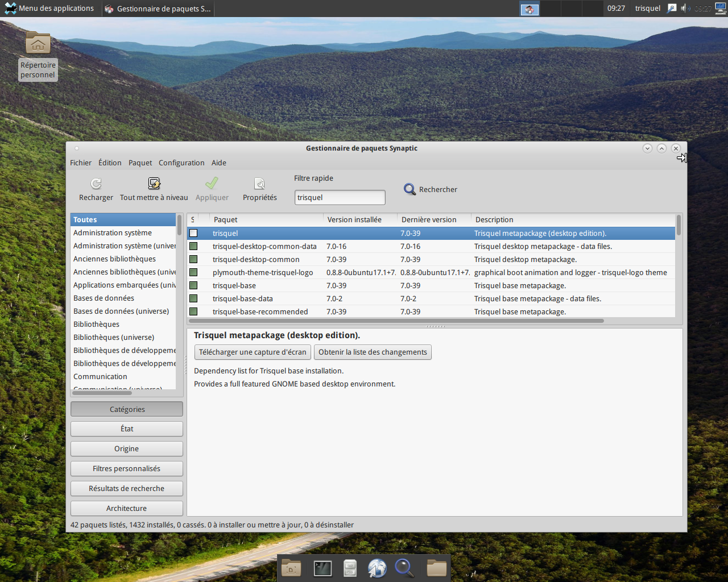Click the package list horizontal scrollbar
Viewport: 728px width, 582px height.
tap(396, 321)
